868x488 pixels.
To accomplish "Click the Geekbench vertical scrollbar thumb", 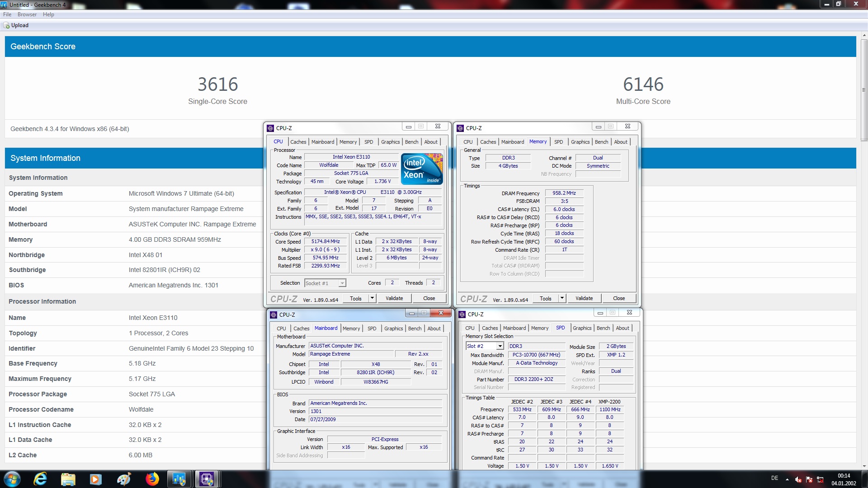I will pos(864,90).
